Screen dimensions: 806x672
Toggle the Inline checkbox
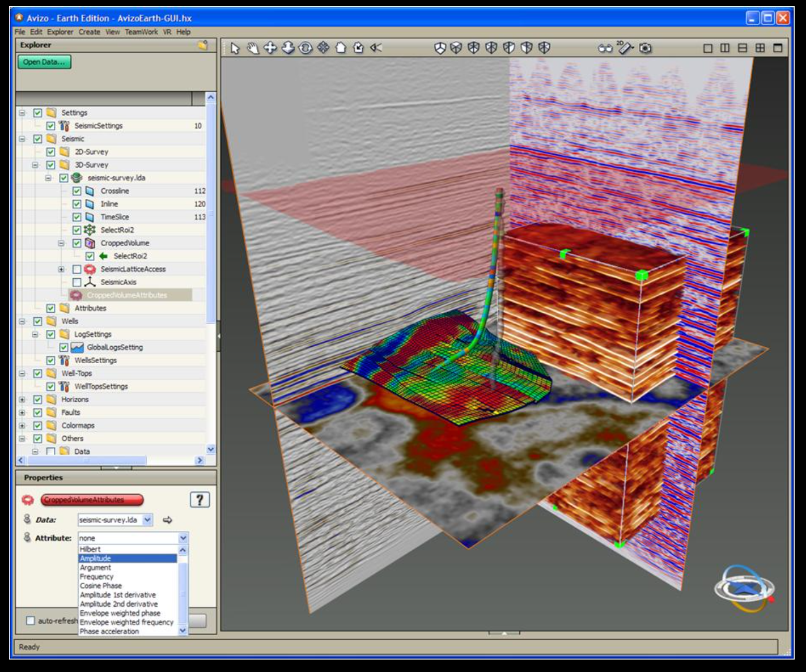coord(77,204)
